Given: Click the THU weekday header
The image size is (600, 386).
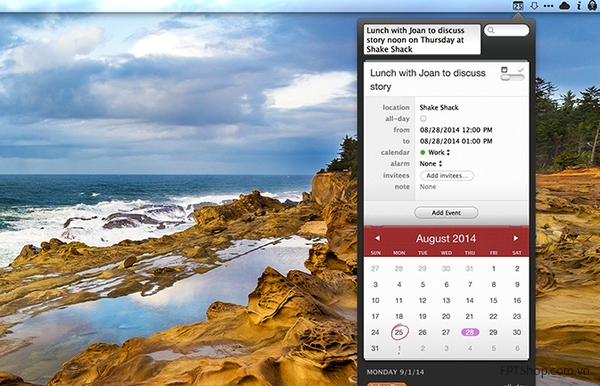Looking at the screenshot, I should pyautogui.click(x=470, y=253).
